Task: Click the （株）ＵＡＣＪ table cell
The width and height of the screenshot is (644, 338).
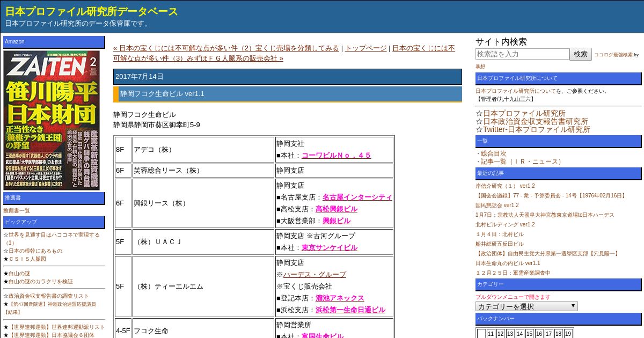Action: [x=203, y=242]
